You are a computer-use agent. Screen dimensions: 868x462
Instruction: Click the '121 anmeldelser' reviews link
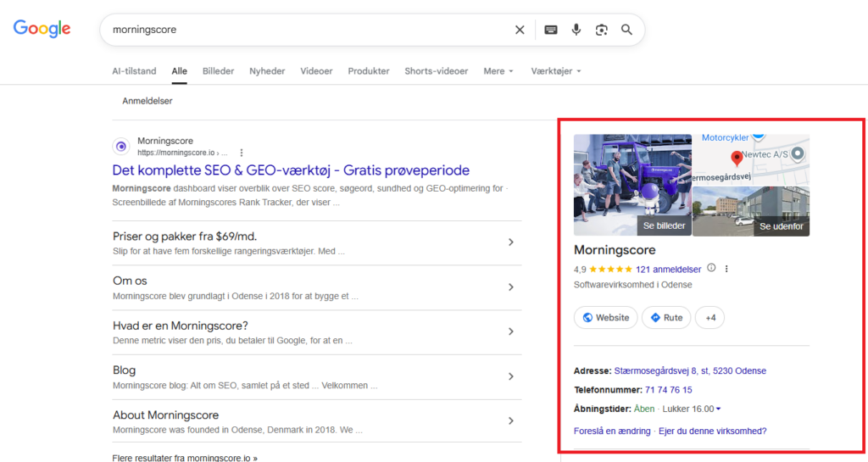(x=668, y=270)
